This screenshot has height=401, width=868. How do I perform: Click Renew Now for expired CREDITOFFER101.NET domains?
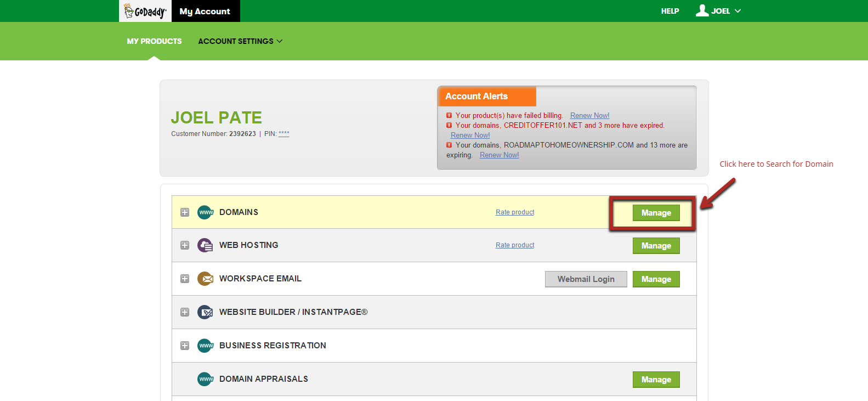pos(470,135)
